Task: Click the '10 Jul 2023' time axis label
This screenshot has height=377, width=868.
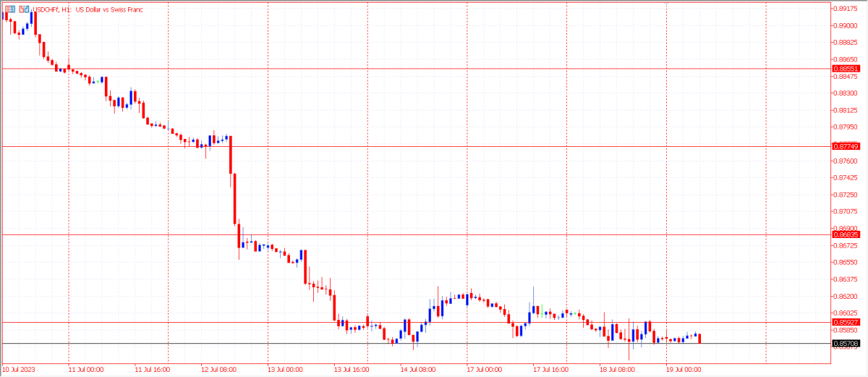Action: click(x=18, y=369)
